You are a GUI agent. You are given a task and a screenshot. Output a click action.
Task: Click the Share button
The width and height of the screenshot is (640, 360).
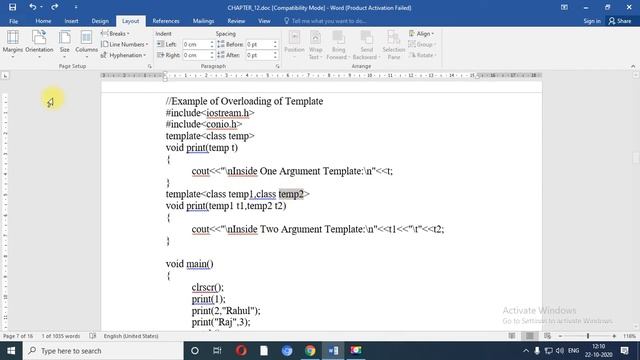620,21
